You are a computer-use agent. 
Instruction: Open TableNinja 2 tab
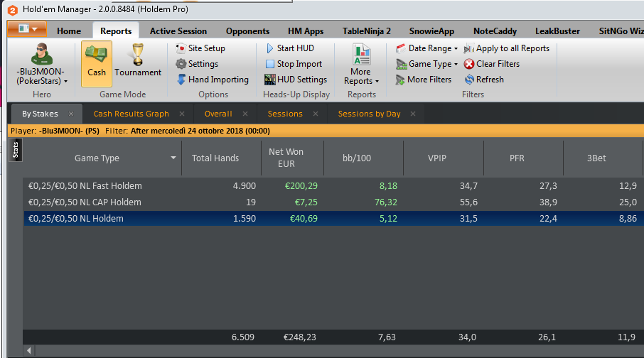pyautogui.click(x=367, y=31)
